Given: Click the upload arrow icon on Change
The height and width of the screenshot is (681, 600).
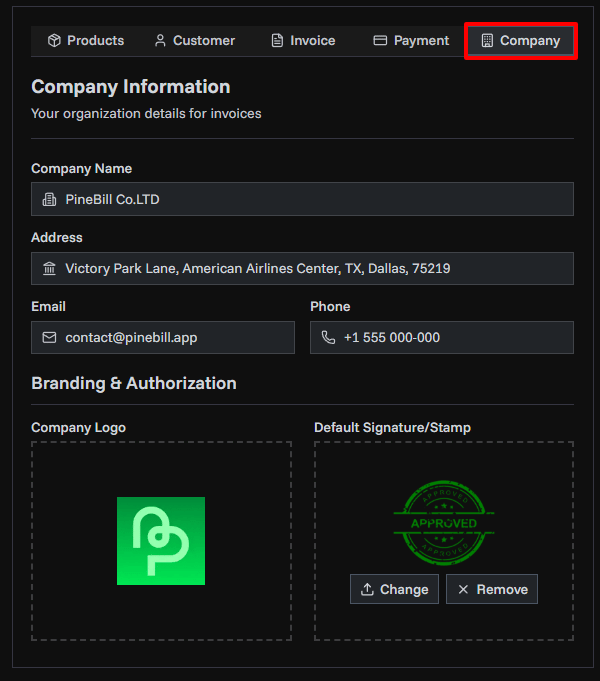Looking at the screenshot, I should pos(367,589).
